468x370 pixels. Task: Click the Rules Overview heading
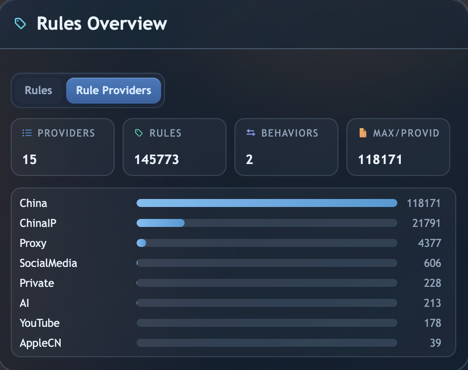pyautogui.click(x=102, y=24)
